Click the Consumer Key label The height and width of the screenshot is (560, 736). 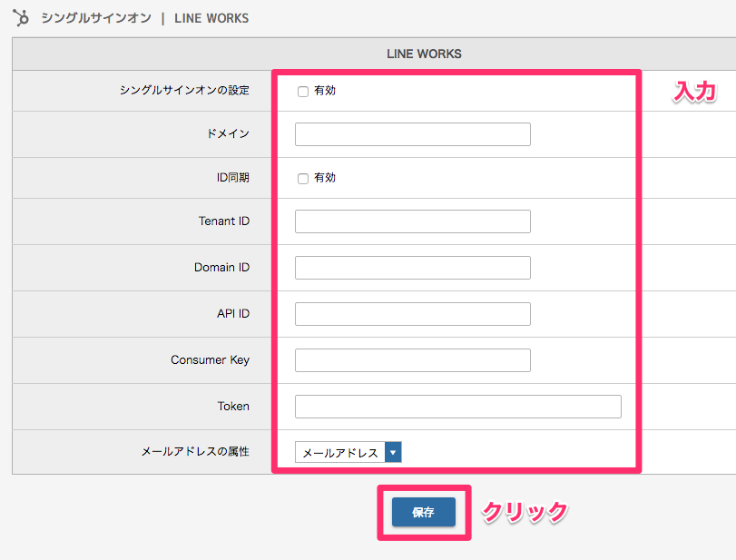[x=211, y=360]
